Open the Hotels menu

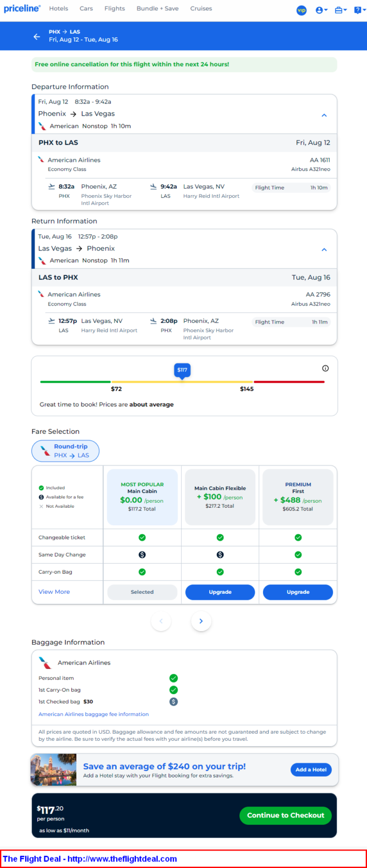point(59,9)
